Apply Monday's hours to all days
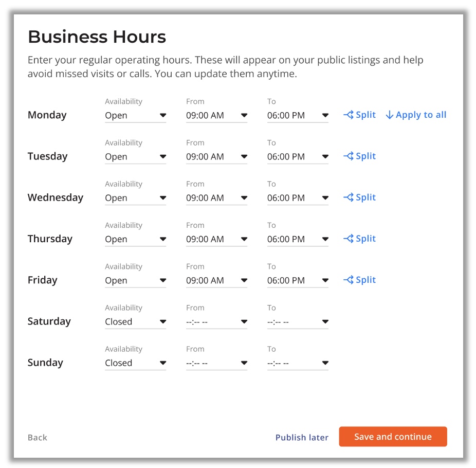 pos(416,115)
